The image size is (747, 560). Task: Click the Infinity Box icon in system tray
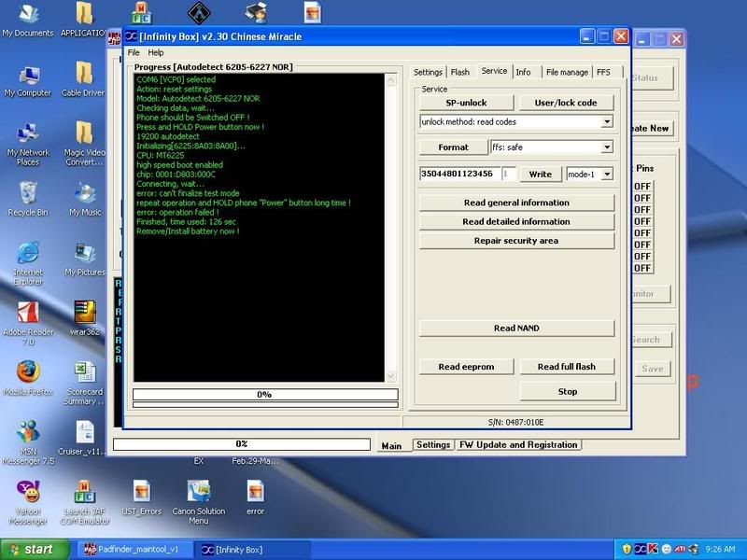click(640, 549)
